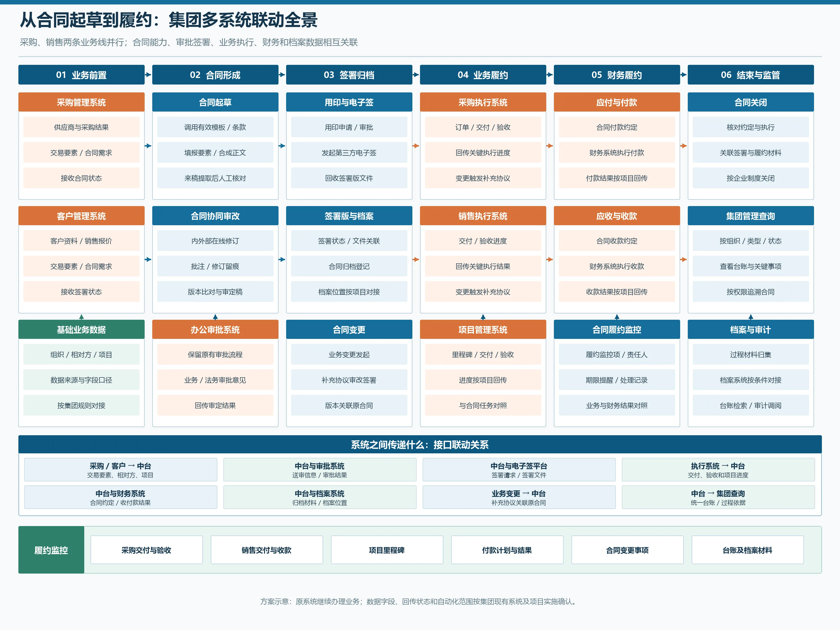
Task: Click the 项目里程碑 monitoring box
Action: tap(387, 550)
